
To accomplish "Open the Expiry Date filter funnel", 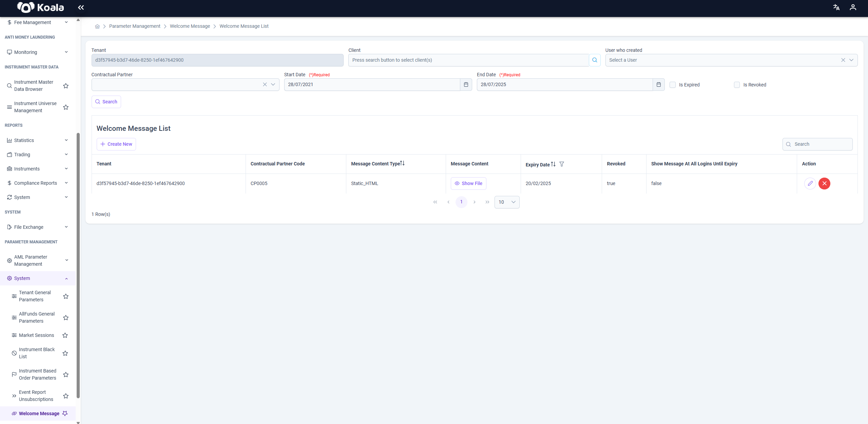I will [562, 164].
